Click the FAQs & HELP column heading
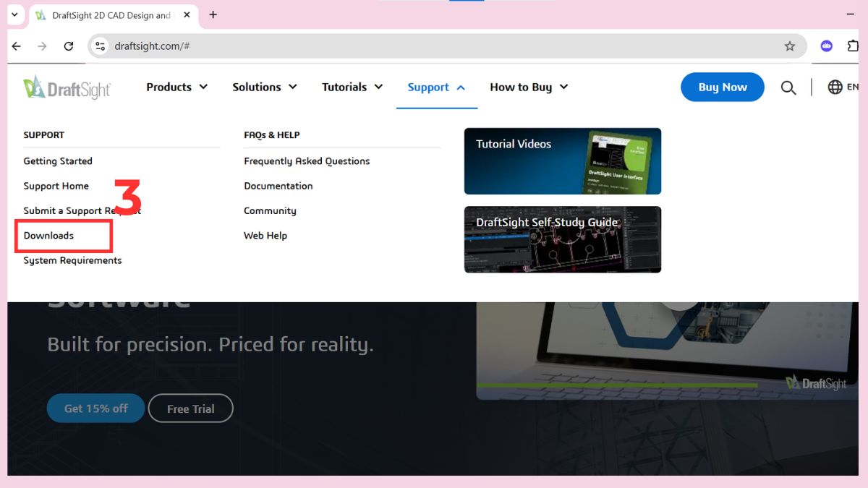The image size is (868, 488). (272, 135)
